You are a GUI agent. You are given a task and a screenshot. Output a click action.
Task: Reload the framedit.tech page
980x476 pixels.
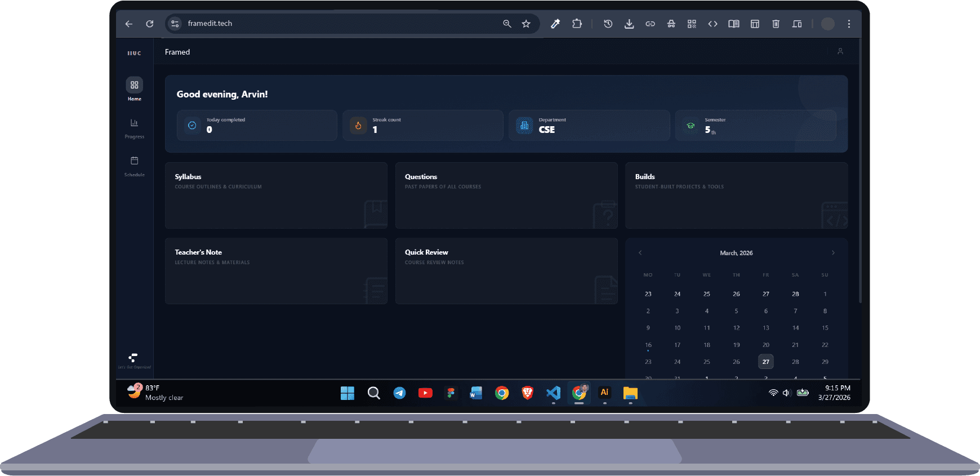(x=150, y=24)
